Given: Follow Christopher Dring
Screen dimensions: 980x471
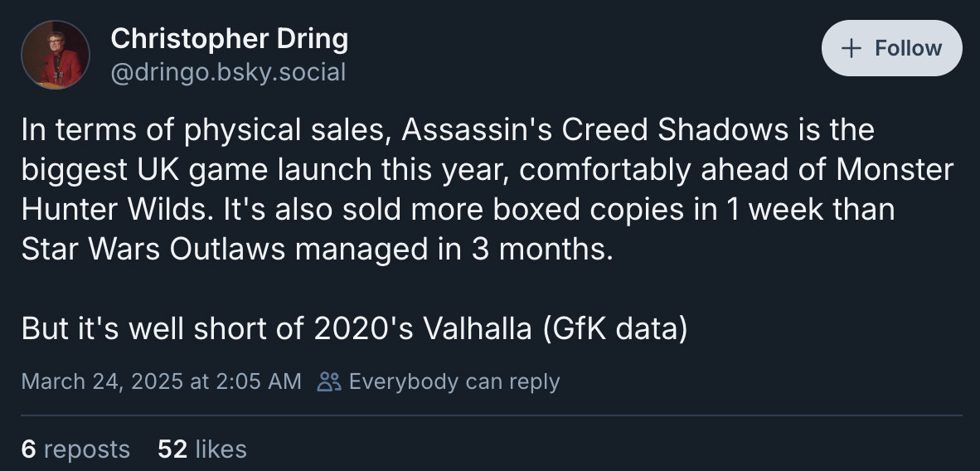Looking at the screenshot, I should 891,48.
